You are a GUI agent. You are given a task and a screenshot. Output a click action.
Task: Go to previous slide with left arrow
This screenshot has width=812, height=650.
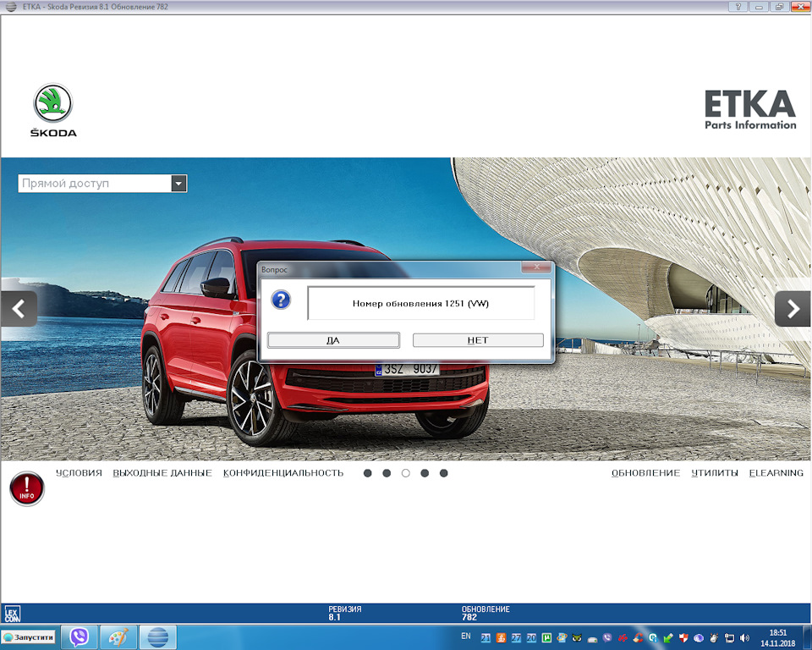pyautogui.click(x=19, y=309)
